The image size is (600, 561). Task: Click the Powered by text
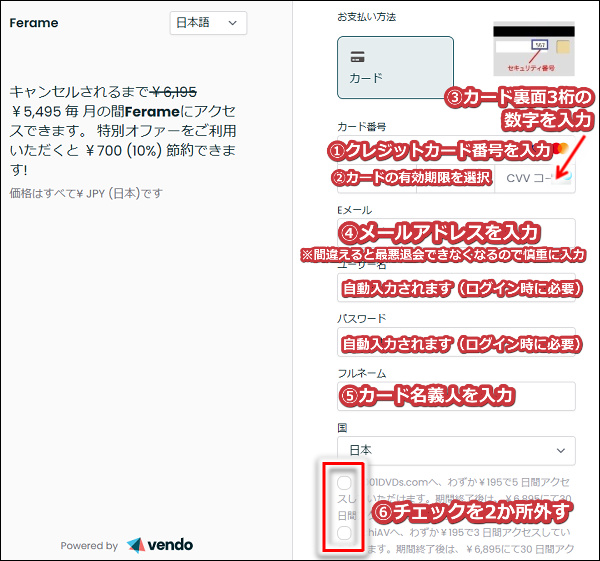[x=89, y=546]
